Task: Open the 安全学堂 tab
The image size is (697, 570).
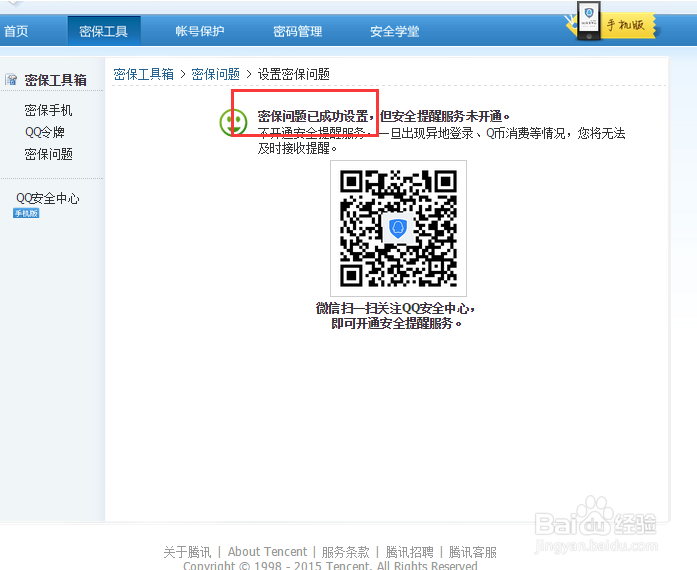Action: coord(395,31)
